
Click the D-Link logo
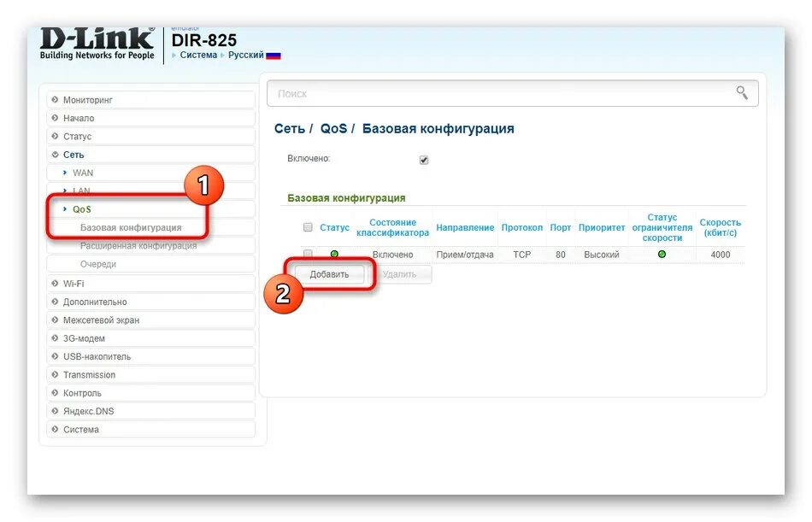(97, 44)
